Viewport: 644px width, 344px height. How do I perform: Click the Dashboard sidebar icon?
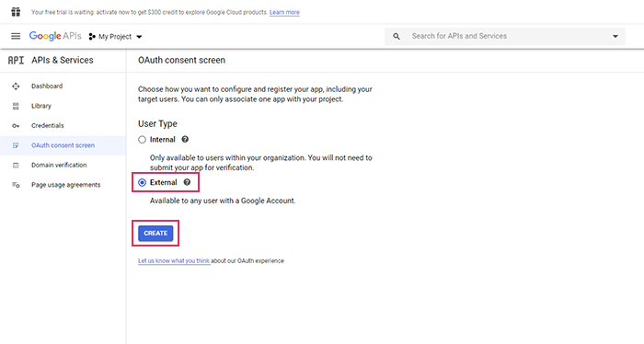tap(16, 86)
